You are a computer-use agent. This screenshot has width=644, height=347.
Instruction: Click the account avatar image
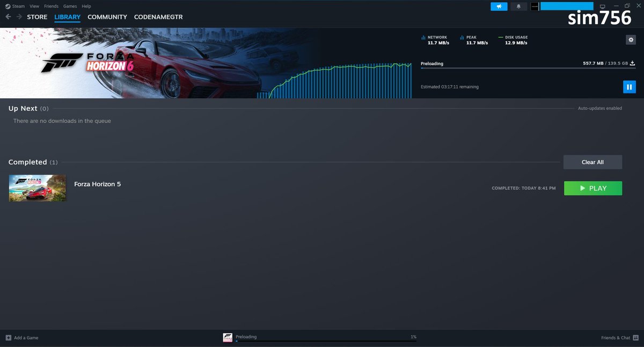(x=535, y=6)
